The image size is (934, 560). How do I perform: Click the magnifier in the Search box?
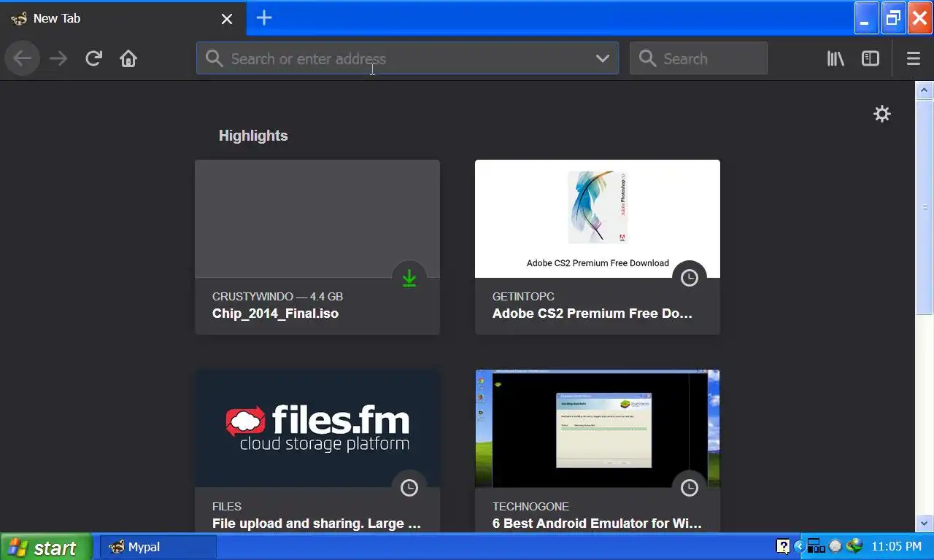pos(647,58)
